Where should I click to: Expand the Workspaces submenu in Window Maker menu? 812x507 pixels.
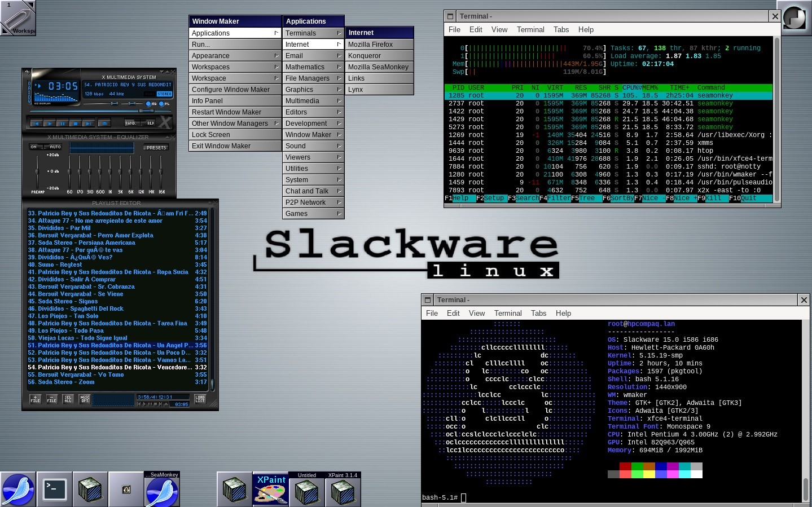click(235, 67)
